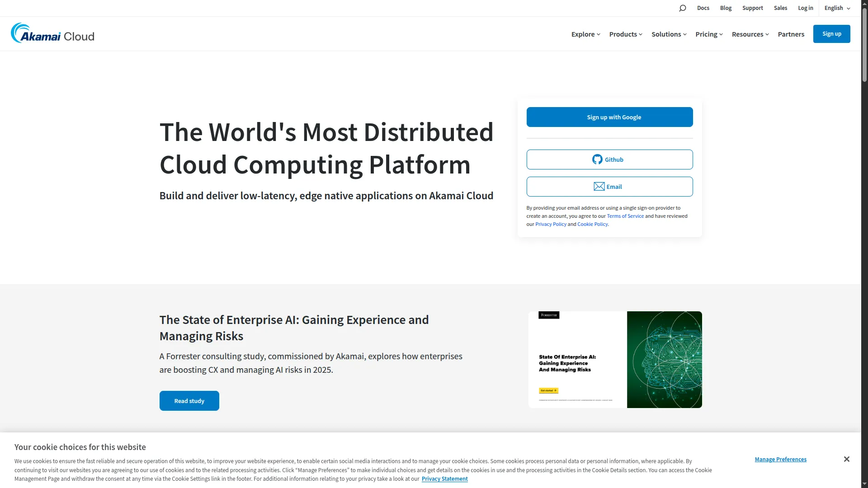Click Log in in top bar
The height and width of the screenshot is (488, 868).
coord(805,8)
